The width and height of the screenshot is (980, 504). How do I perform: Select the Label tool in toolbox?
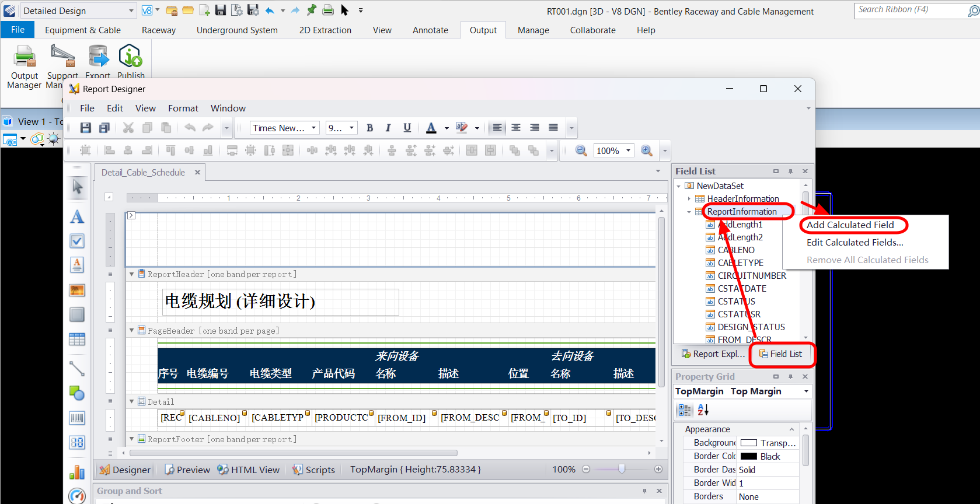pos(77,217)
